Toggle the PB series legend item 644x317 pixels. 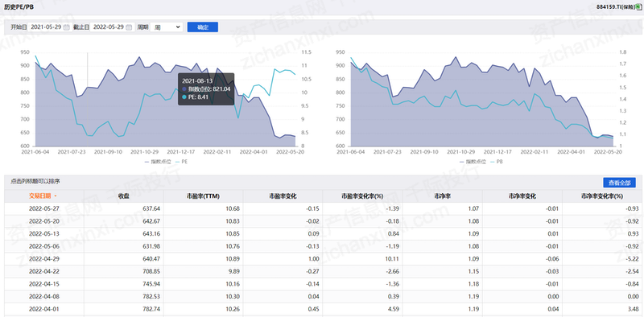coord(497,162)
